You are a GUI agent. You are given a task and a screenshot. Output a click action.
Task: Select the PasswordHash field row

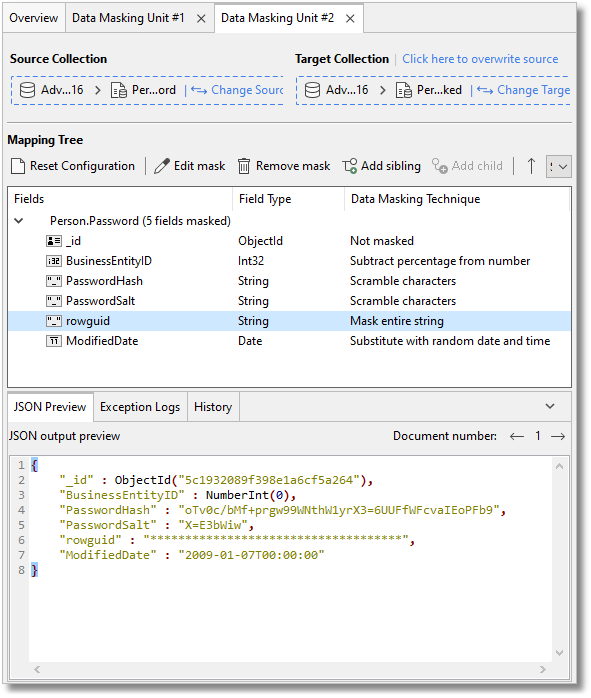click(x=289, y=281)
